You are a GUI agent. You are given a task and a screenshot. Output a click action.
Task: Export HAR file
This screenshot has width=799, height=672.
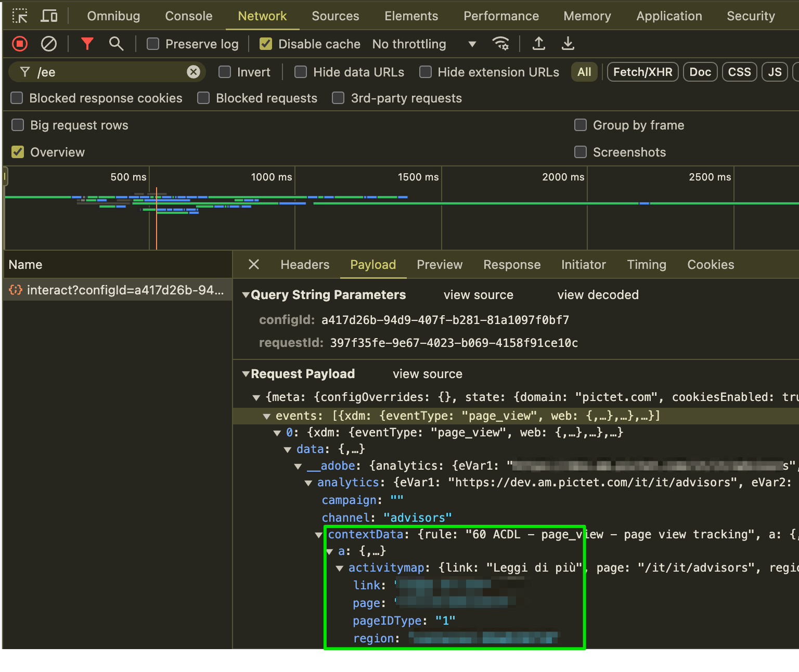[x=568, y=44]
